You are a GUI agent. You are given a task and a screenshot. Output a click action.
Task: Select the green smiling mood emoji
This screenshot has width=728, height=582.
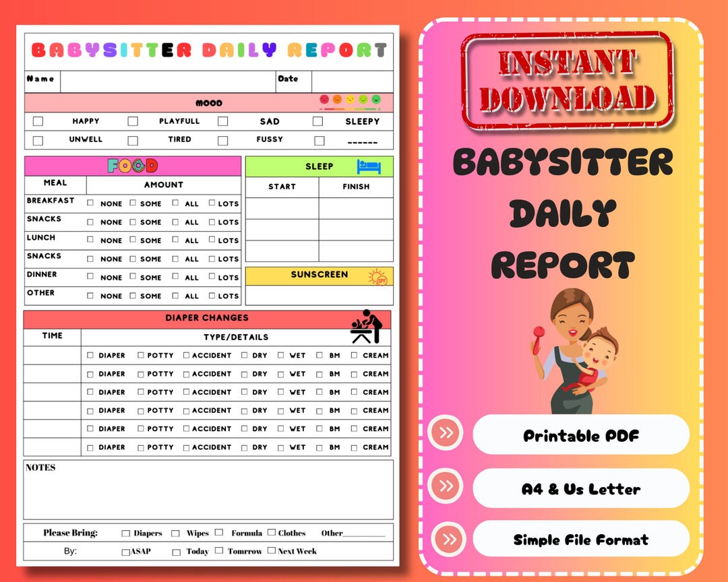[x=375, y=99]
